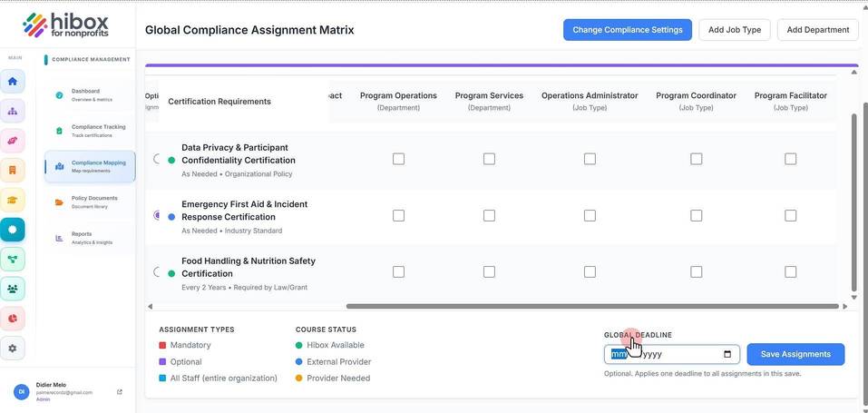
Task: Select the active teal compliance sidebar icon
Action: click(12, 230)
